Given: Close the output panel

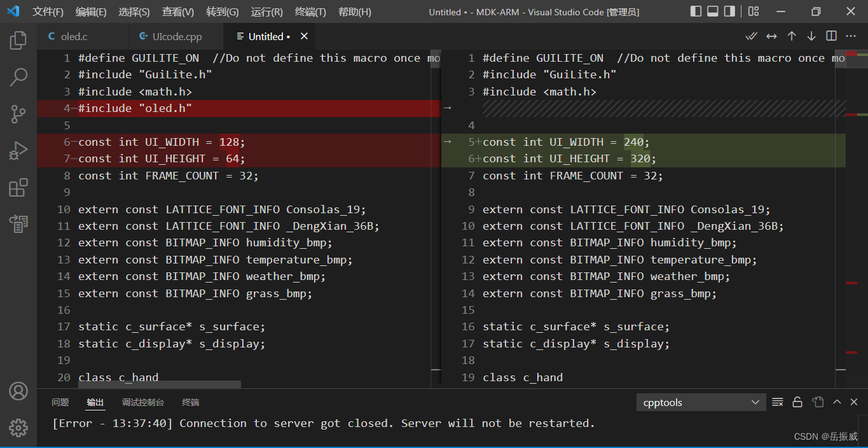Looking at the screenshot, I should pos(854,402).
